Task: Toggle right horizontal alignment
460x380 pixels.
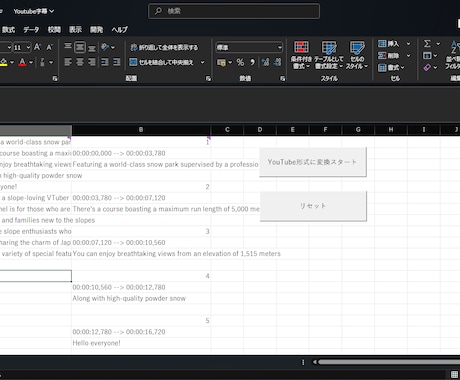Action: click(92, 62)
